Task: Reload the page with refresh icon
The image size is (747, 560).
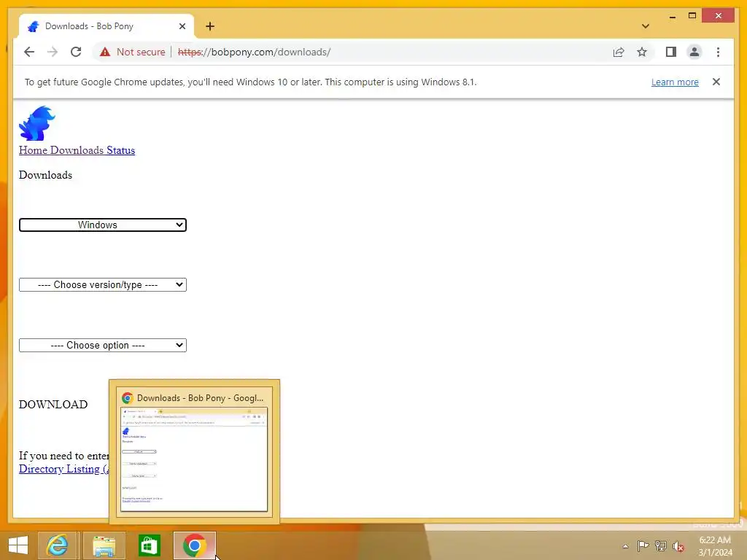Action: pyautogui.click(x=76, y=52)
